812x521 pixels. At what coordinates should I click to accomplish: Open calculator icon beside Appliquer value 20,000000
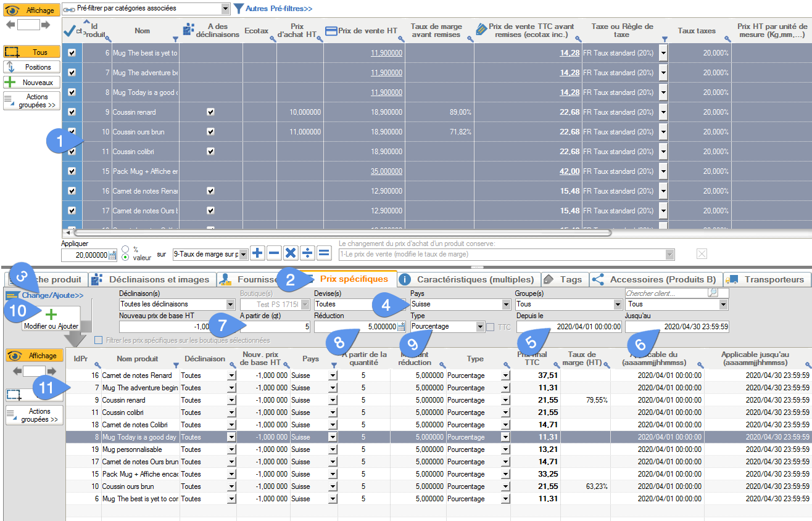click(x=112, y=255)
